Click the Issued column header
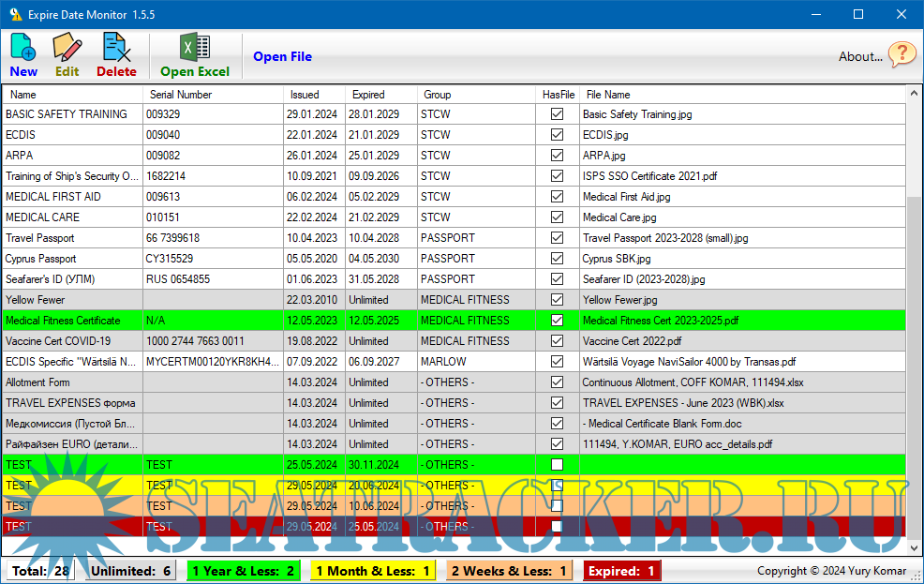Screen dimensions: 924x584 [305, 95]
